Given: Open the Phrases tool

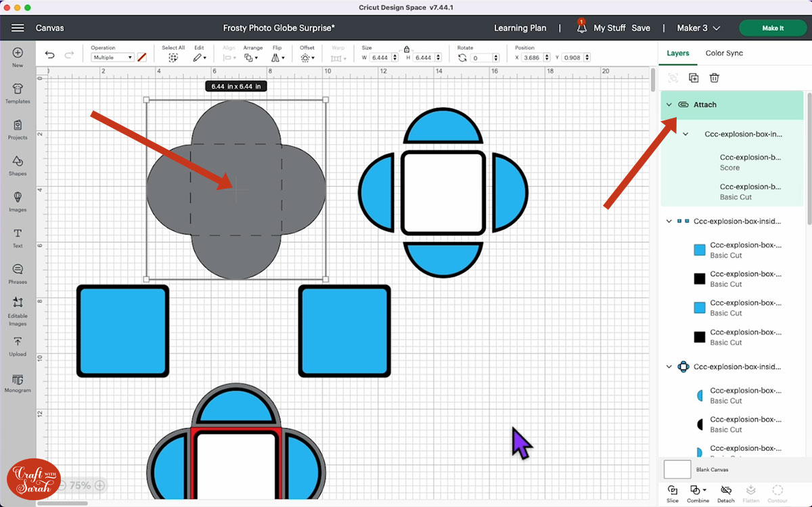Looking at the screenshot, I should coord(18,273).
